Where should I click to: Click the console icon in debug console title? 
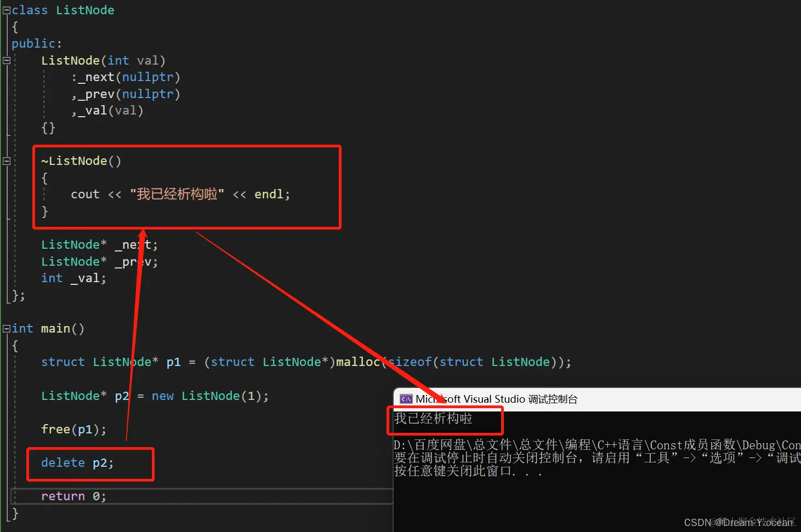click(406, 399)
